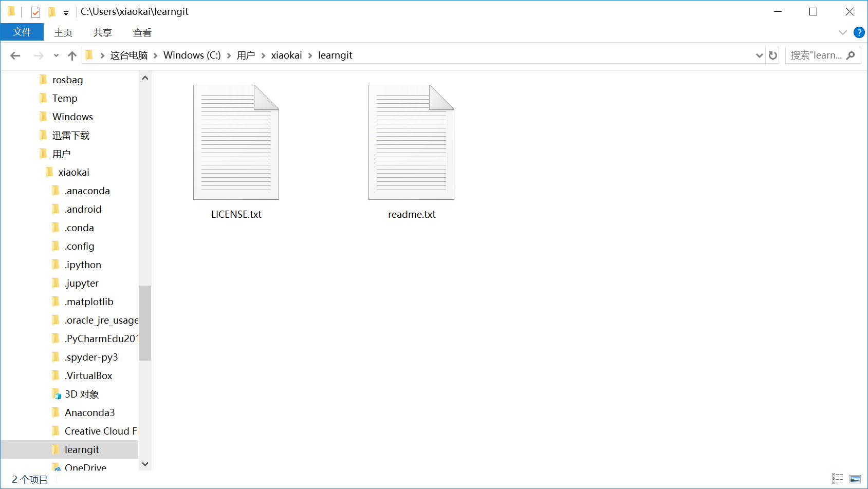The width and height of the screenshot is (868, 489).
Task: Open the Customize Quick Access Toolbar dropdown
Action: point(66,13)
